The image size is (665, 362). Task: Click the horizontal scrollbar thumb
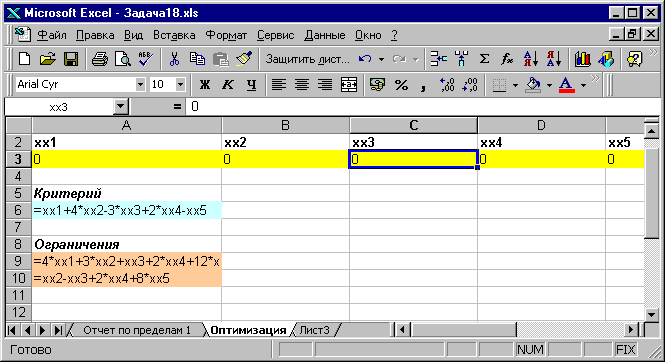point(464,330)
